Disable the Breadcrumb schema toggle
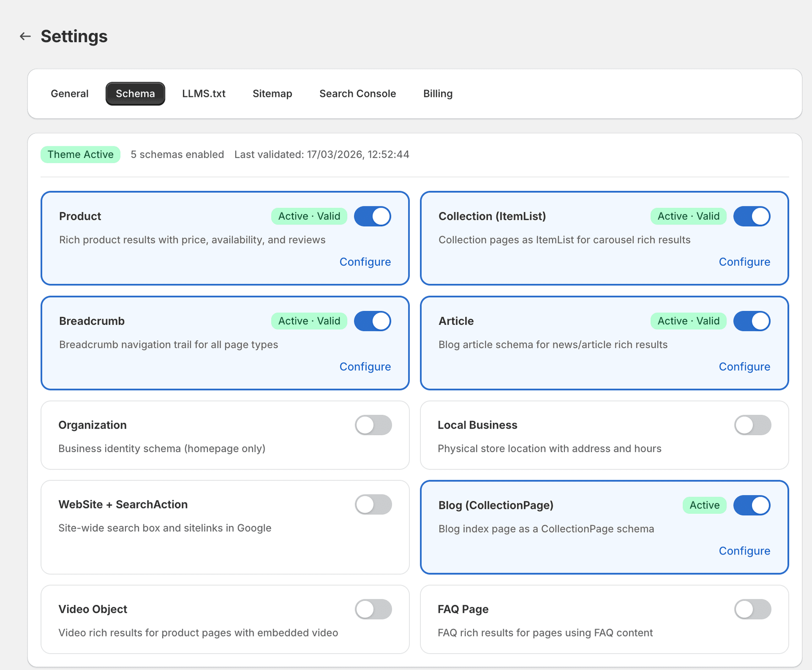The width and height of the screenshot is (812, 670). tap(372, 321)
